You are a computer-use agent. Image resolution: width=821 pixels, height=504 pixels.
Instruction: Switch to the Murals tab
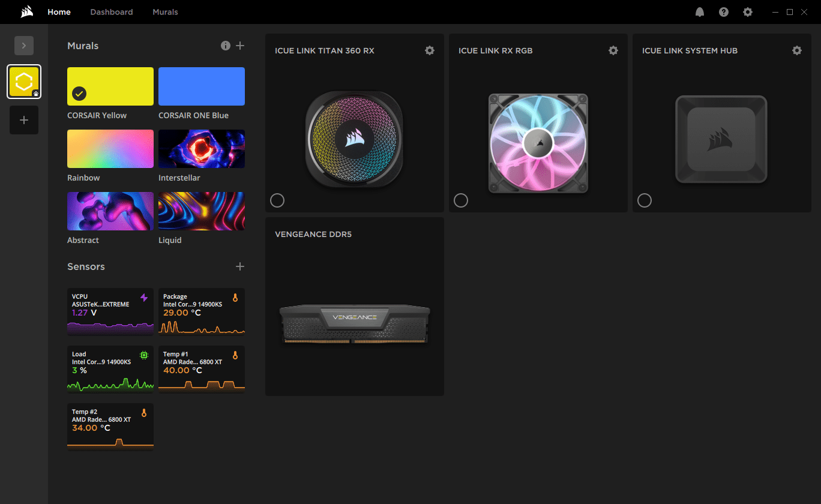tap(165, 12)
